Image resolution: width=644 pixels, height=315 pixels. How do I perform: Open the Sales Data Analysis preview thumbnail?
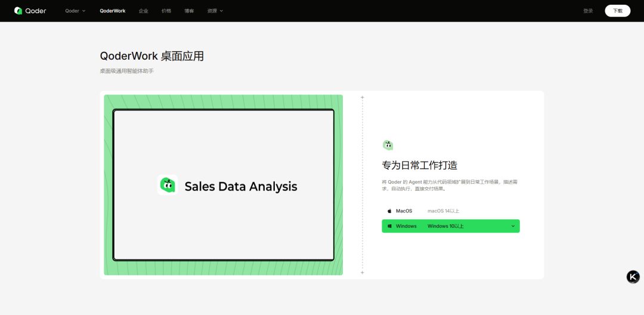pyautogui.click(x=224, y=185)
